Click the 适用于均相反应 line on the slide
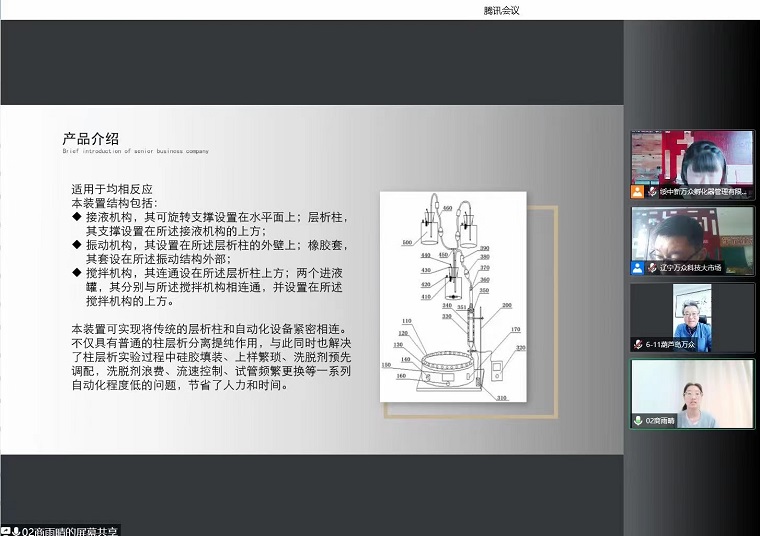 (112, 189)
